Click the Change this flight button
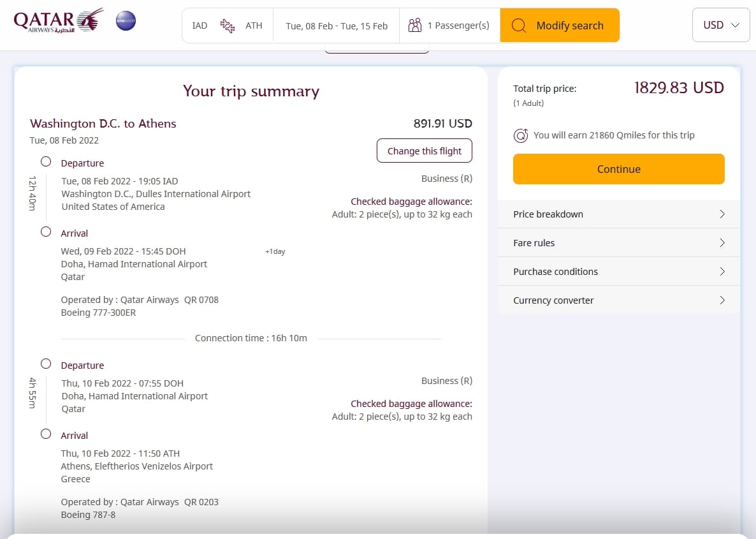Image resolution: width=756 pixels, height=539 pixels. 425,151
